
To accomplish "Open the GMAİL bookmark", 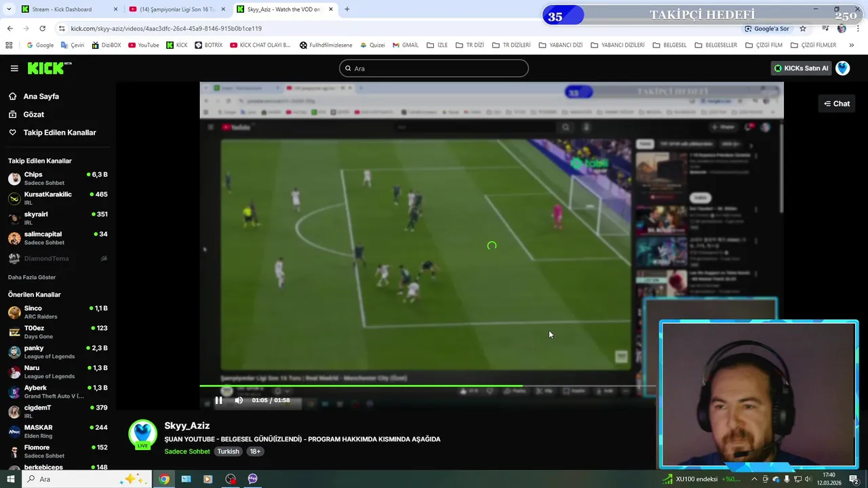I will pos(406,45).
